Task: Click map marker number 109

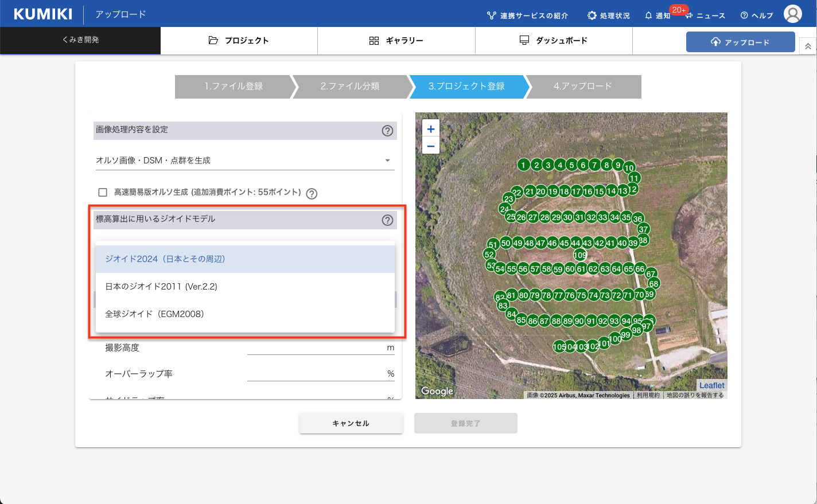Action: [580, 255]
